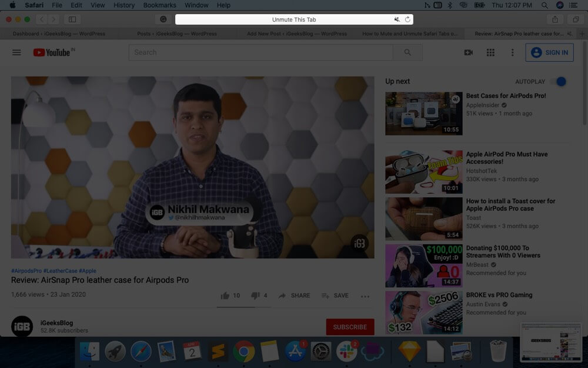Open the create video camera icon
The height and width of the screenshot is (368, 588).
pyautogui.click(x=469, y=52)
